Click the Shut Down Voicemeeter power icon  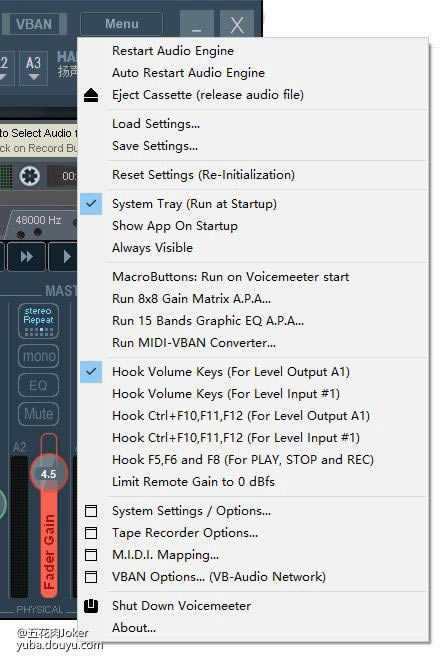coord(91,606)
